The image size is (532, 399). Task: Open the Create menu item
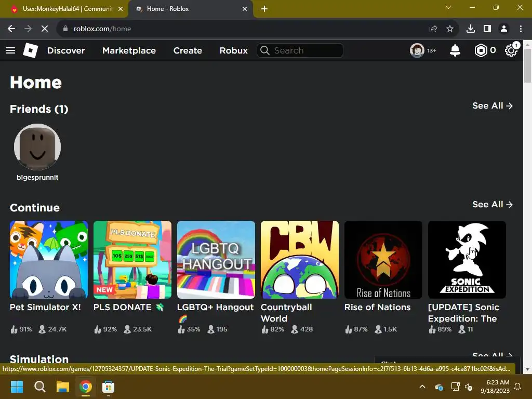188,50
